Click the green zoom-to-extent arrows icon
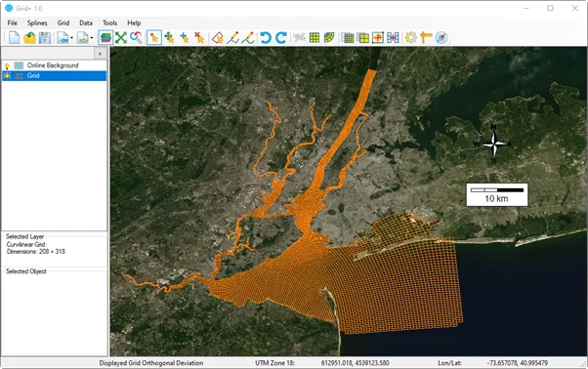 [121, 37]
